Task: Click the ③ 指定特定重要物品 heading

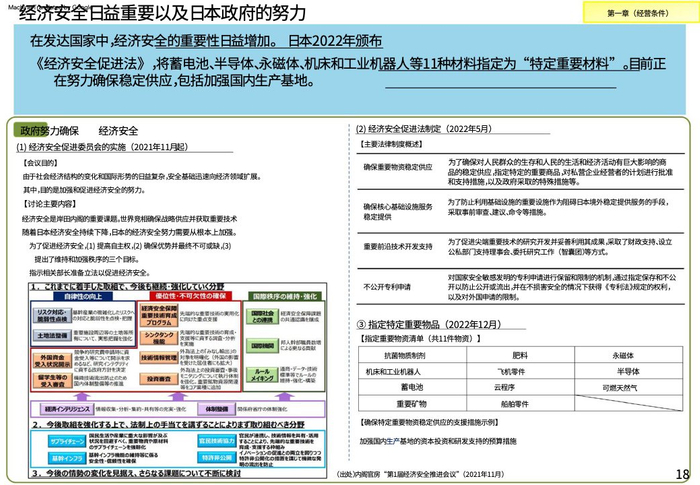Action: (429, 324)
